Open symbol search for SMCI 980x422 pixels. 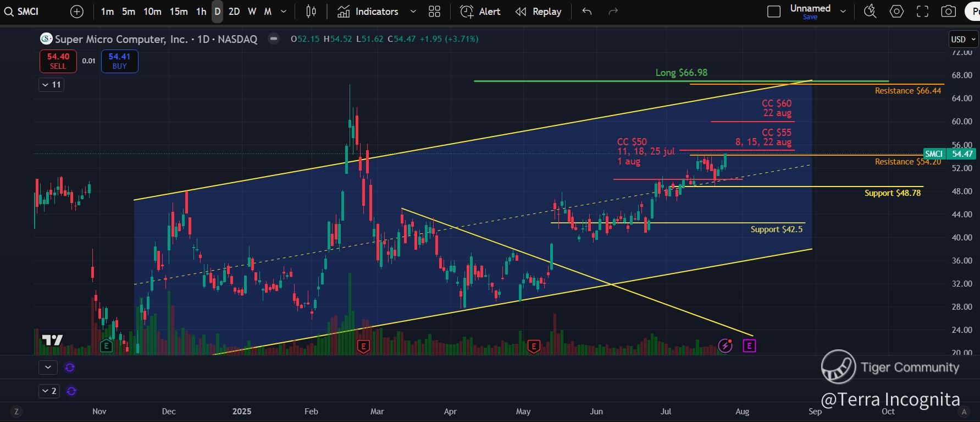(22, 12)
